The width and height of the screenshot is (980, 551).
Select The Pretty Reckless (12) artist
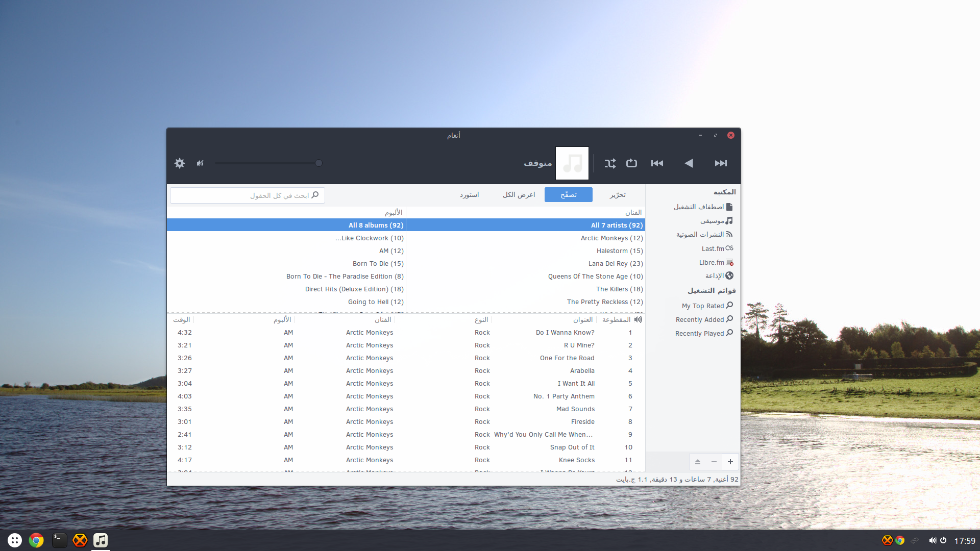click(x=526, y=302)
